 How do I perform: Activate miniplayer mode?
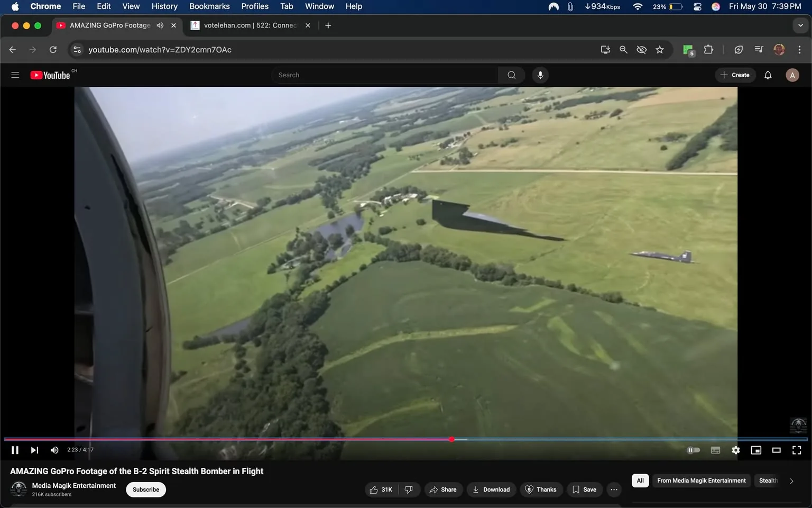coord(755,450)
